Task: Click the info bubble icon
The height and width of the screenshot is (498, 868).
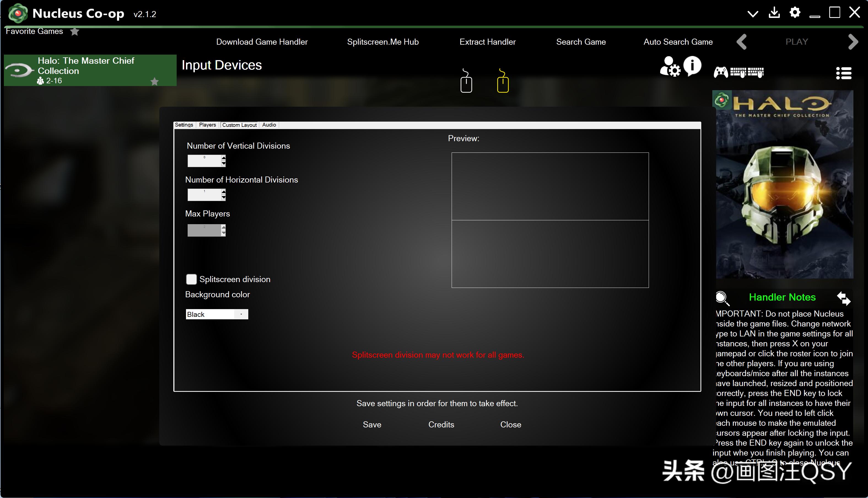Action: [x=692, y=66]
